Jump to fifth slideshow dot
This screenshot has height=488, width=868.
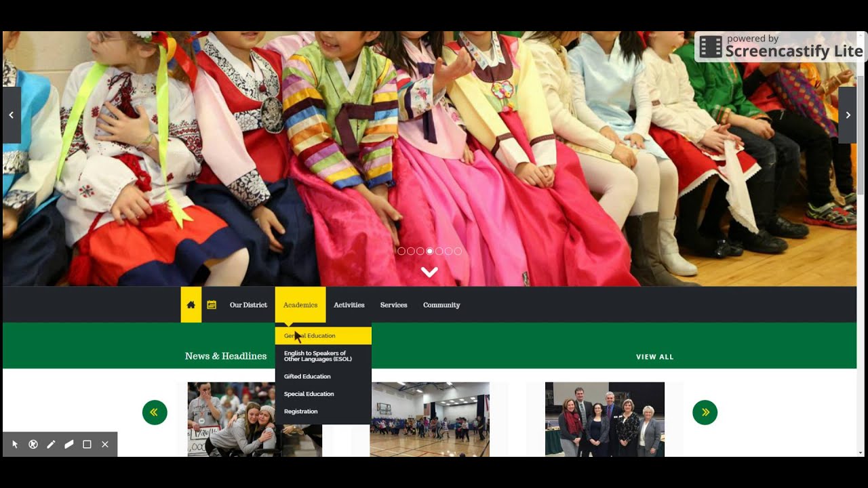[x=439, y=251]
